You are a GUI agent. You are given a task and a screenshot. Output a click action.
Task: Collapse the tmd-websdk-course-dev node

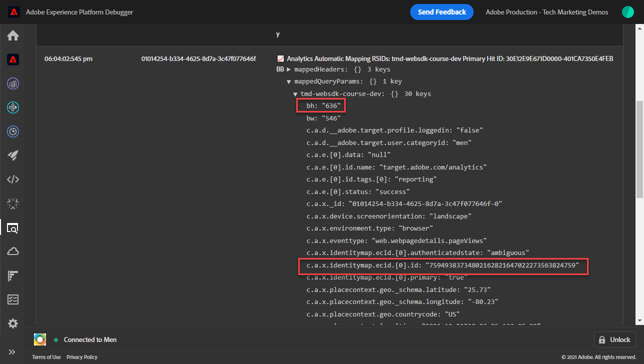pyautogui.click(x=295, y=94)
